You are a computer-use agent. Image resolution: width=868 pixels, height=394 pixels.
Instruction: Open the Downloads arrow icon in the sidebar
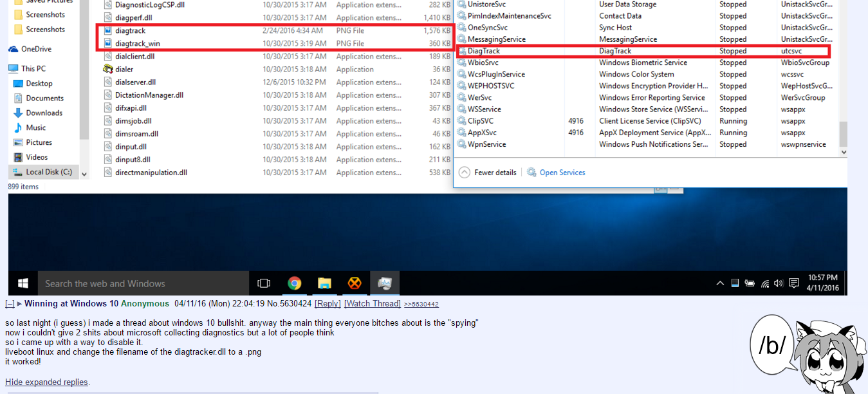(x=18, y=113)
